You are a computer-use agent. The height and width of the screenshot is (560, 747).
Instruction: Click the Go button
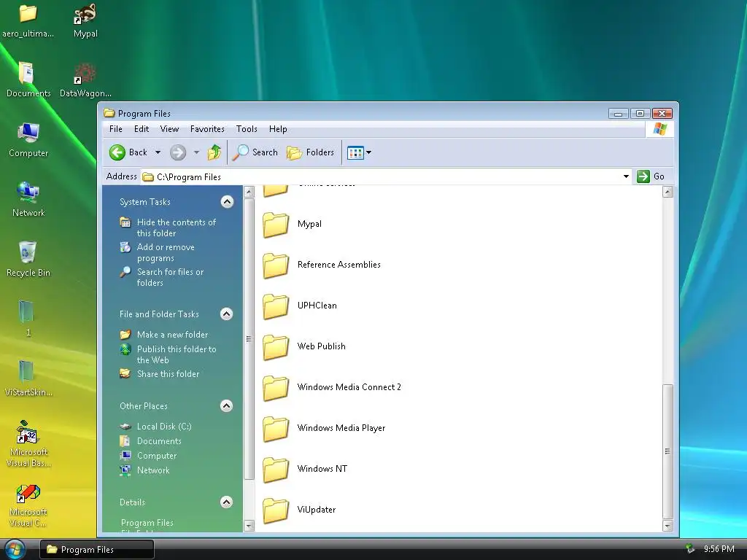[x=651, y=176]
